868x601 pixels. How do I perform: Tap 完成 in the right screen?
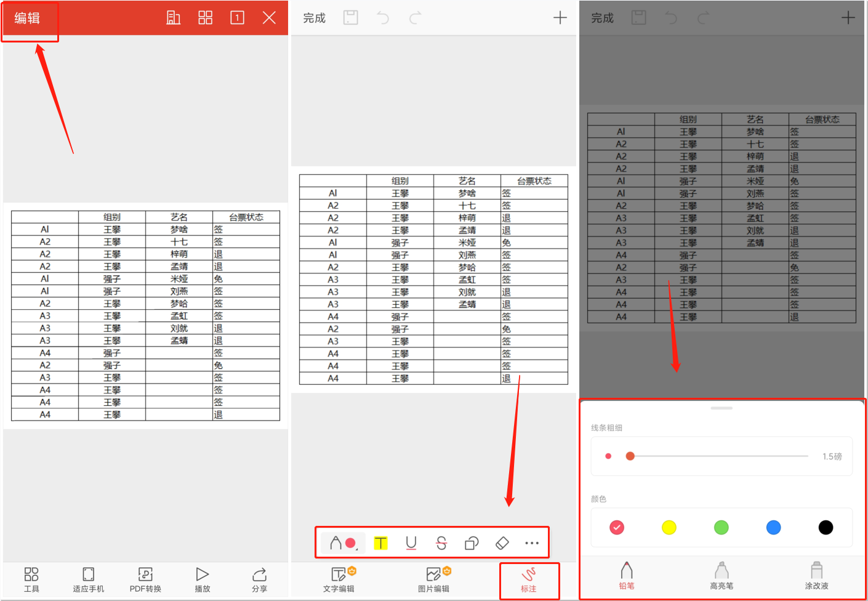pyautogui.click(x=602, y=18)
